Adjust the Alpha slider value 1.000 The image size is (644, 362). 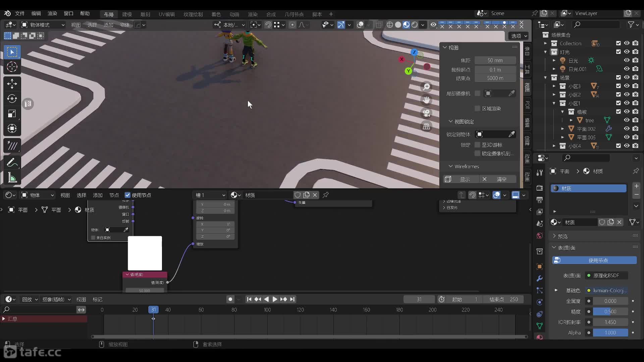coord(610,333)
